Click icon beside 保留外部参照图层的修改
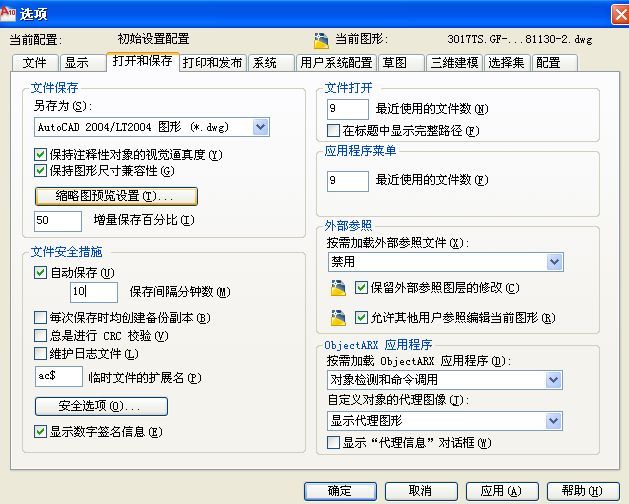 coord(339,288)
